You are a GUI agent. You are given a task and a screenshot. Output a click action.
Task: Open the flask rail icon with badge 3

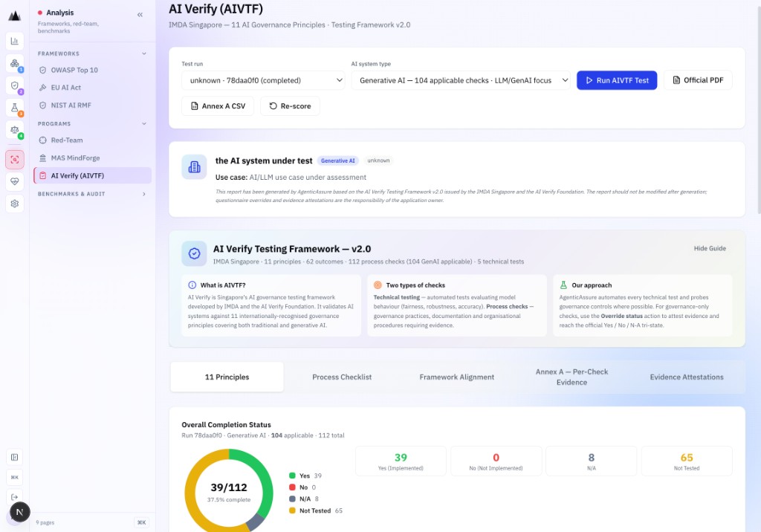(15, 108)
